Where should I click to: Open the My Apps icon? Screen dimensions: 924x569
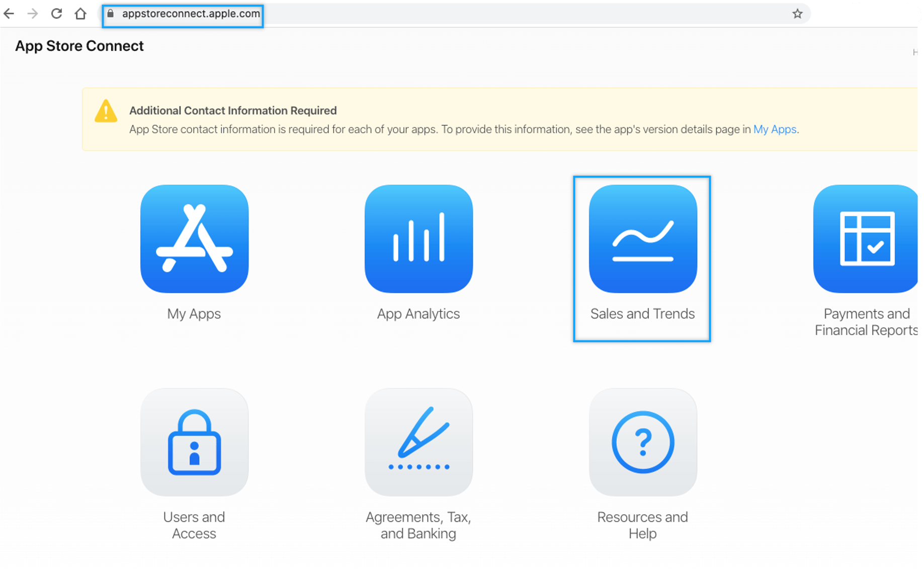194,238
